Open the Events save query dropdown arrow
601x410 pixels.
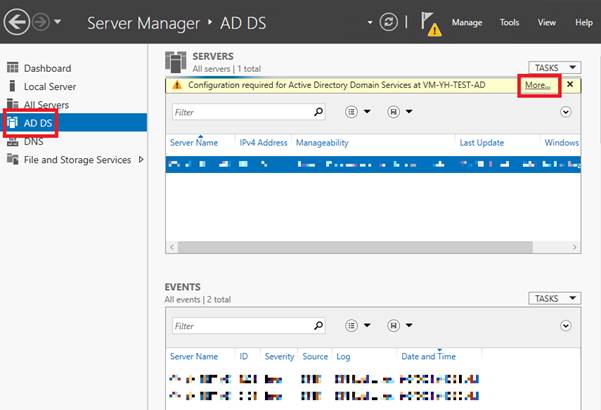[409, 325]
